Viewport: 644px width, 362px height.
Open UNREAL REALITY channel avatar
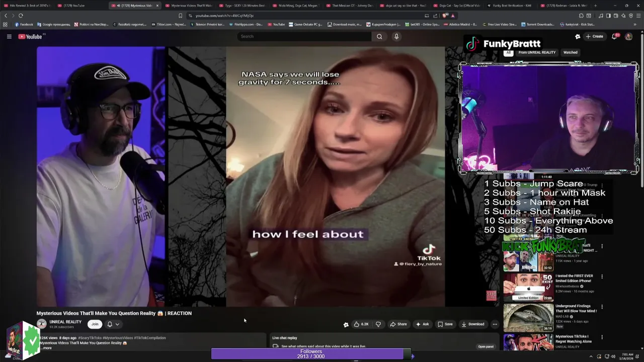[x=41, y=324]
